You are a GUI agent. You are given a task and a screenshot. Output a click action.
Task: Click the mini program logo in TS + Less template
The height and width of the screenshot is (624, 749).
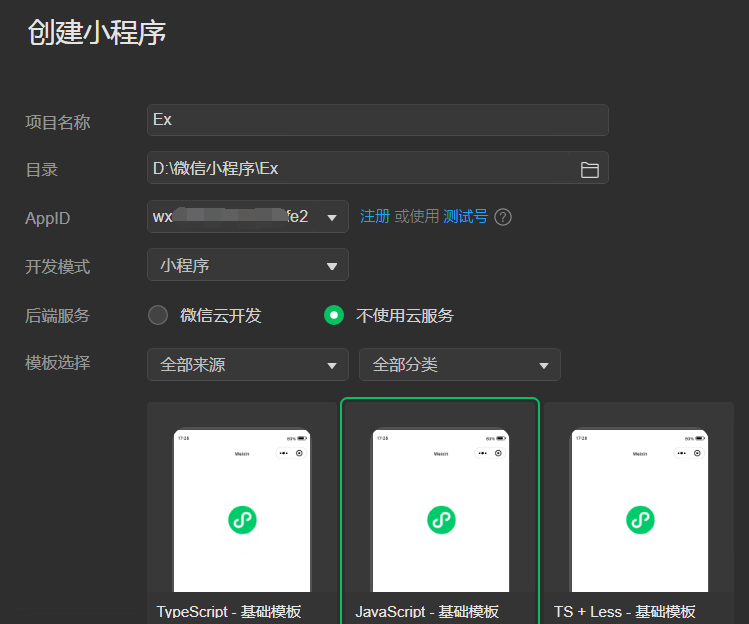[x=640, y=520]
